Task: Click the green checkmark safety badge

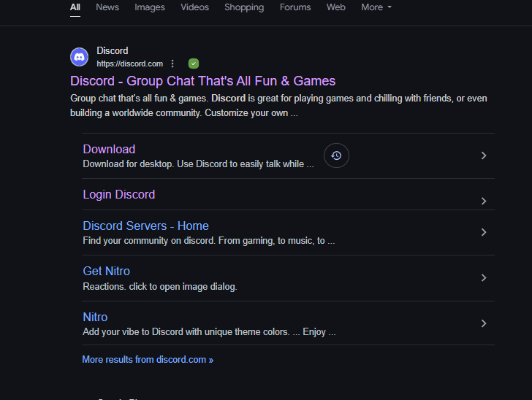Action: pos(194,64)
